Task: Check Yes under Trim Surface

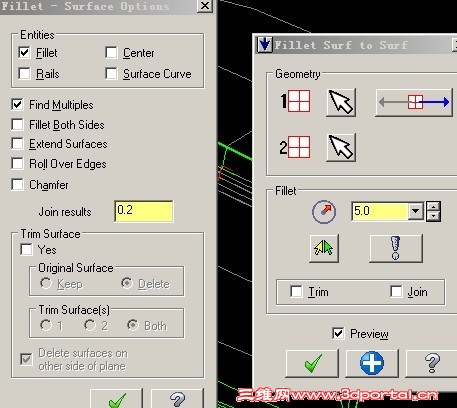Action: tap(26, 250)
